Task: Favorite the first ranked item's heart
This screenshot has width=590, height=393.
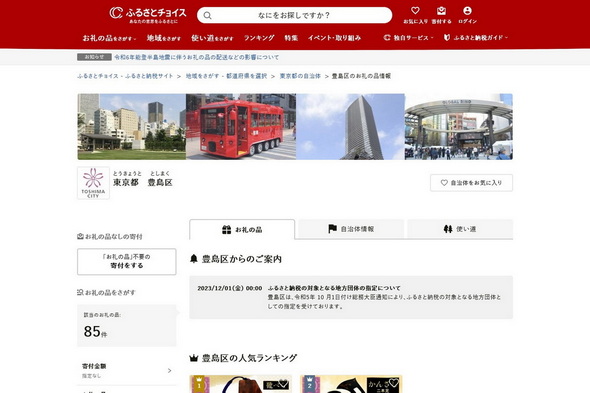Action: point(283,383)
